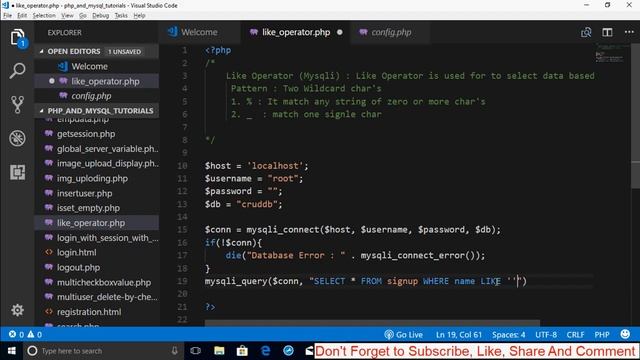The width and height of the screenshot is (640, 360).
Task: Open the Selection menu
Action: pos(44,16)
